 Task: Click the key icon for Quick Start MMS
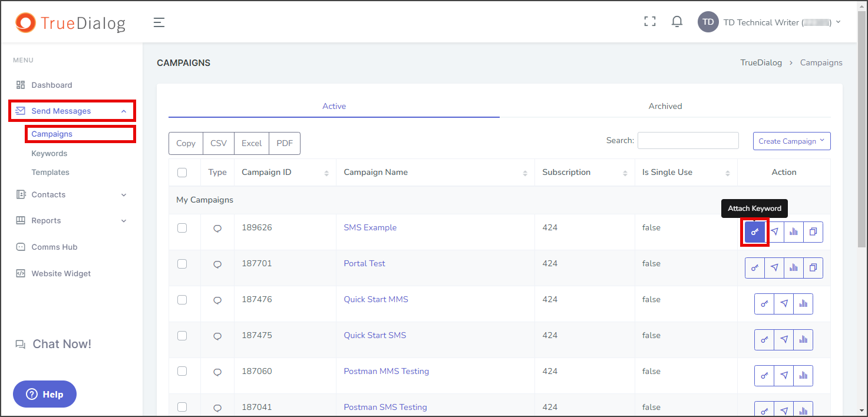click(x=764, y=304)
